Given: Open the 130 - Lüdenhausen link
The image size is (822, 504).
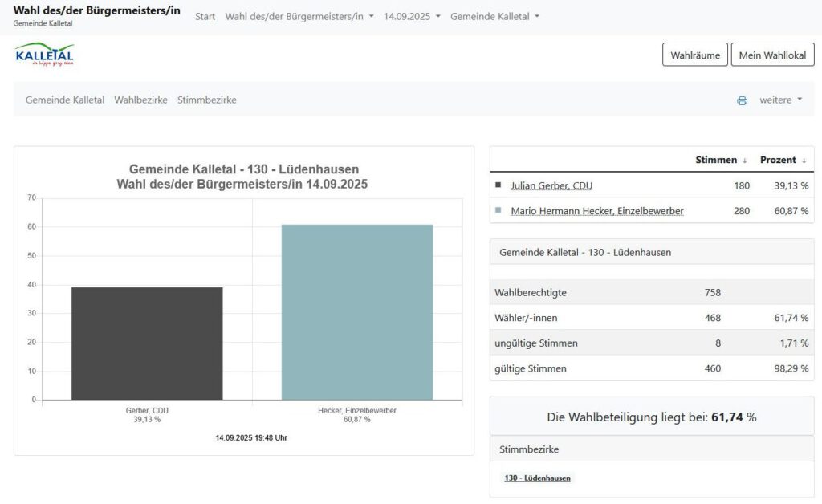Looking at the screenshot, I should [537, 478].
